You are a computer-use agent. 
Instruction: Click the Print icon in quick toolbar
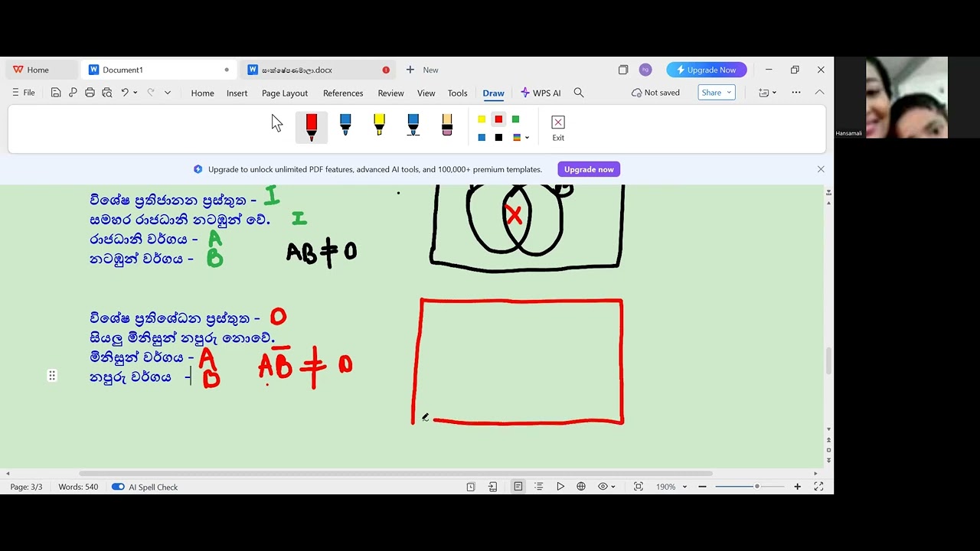pos(90,93)
